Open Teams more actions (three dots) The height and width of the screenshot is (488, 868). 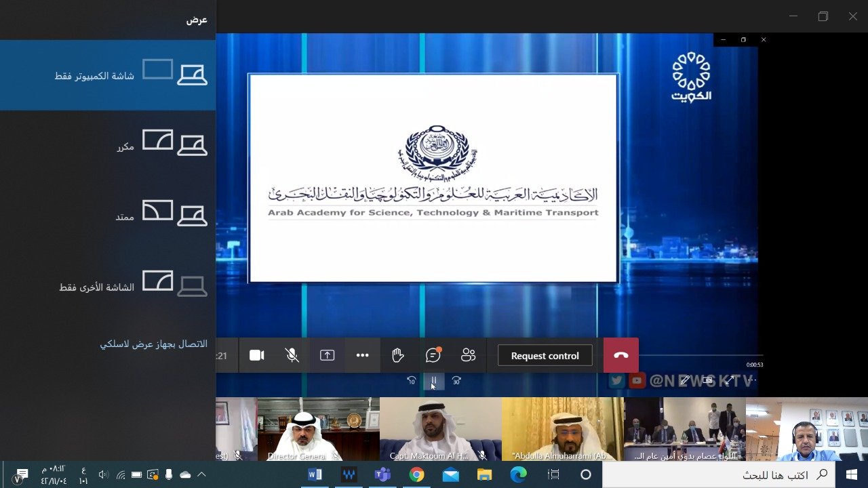(363, 355)
